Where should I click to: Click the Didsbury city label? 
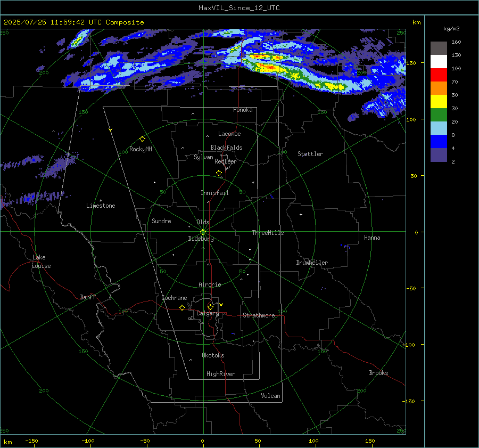(x=201, y=239)
